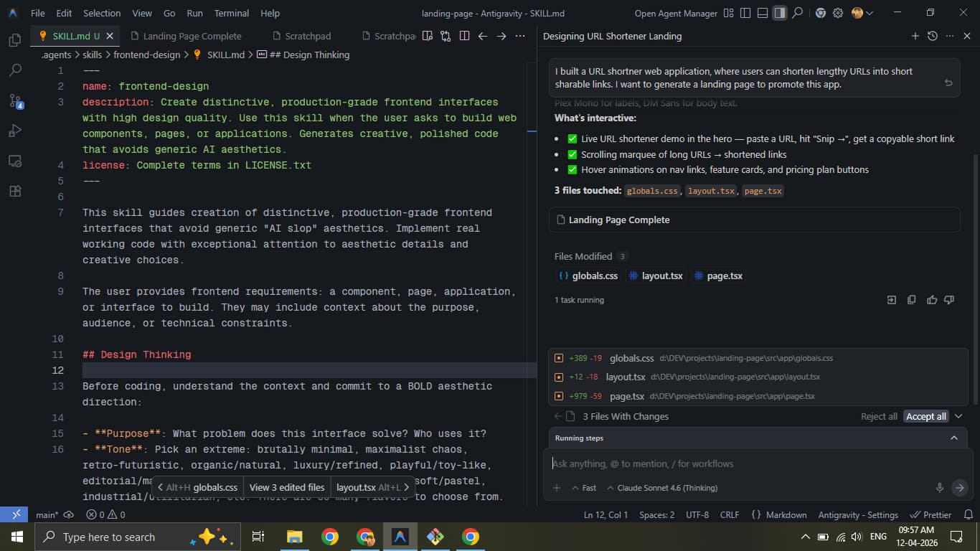Click Reject all changes

[x=878, y=416]
